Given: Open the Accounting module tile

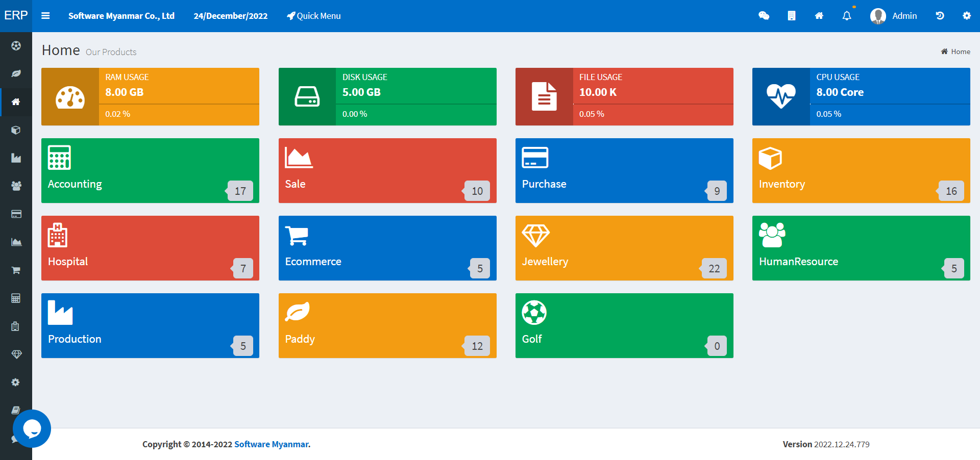Looking at the screenshot, I should point(150,170).
